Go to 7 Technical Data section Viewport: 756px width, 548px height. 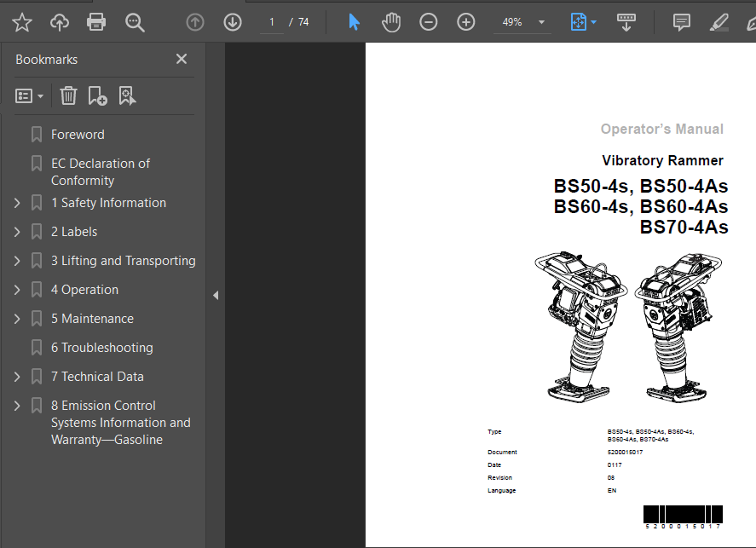(97, 377)
